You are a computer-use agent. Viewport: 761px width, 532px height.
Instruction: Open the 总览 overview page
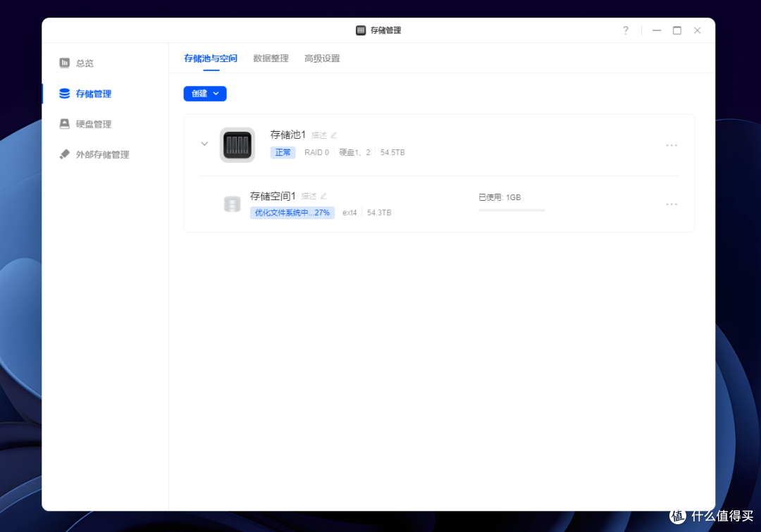85,63
